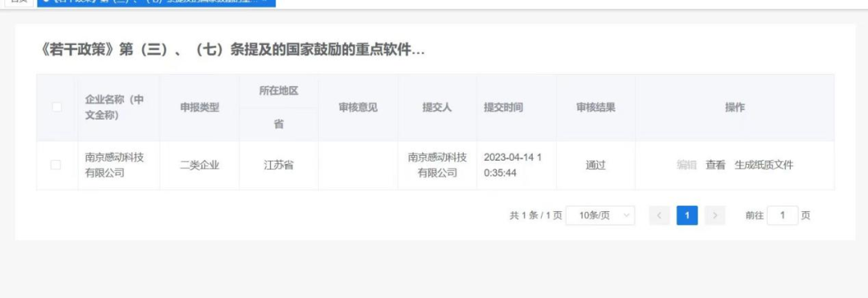Screen dimensions: 868x298
Task: Click 生成纸质文件 link
Action: click(x=764, y=165)
